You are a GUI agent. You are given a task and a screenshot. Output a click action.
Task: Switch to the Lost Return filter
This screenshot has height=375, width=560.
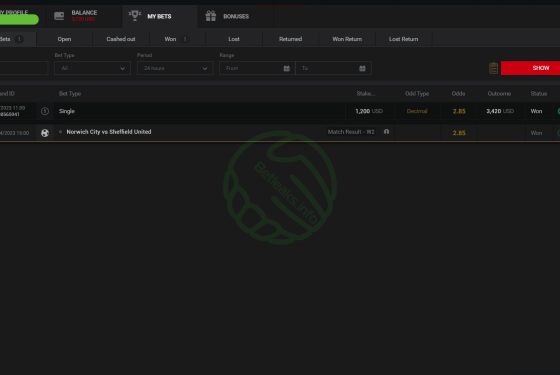click(x=404, y=39)
